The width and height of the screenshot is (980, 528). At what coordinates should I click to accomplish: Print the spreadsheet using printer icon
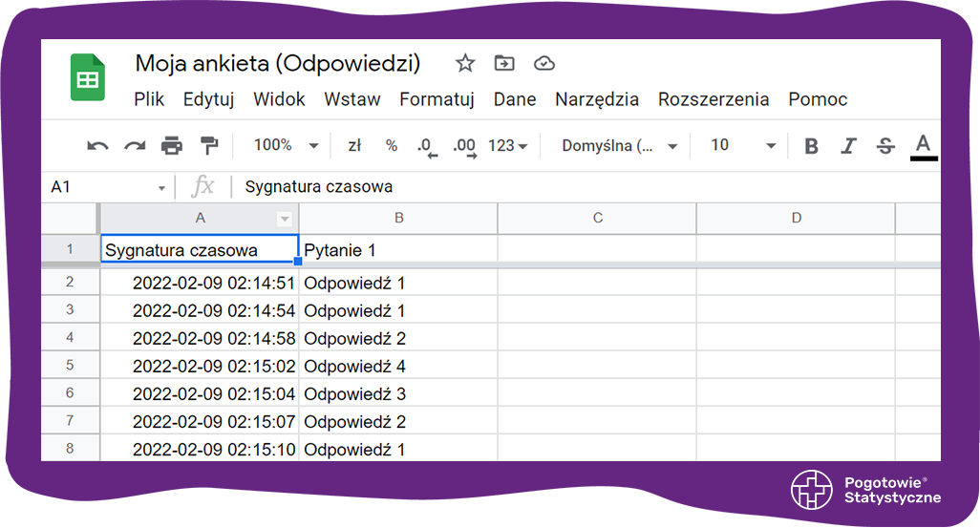pyautogui.click(x=172, y=146)
